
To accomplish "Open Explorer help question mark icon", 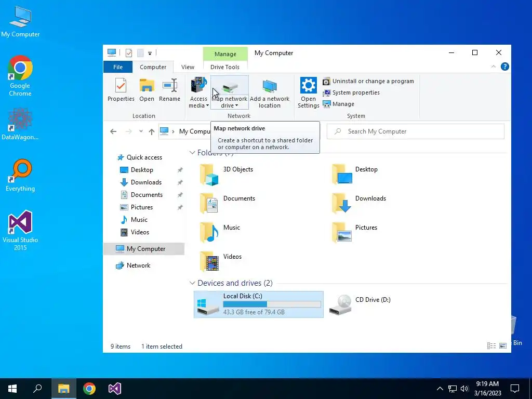I will point(505,66).
